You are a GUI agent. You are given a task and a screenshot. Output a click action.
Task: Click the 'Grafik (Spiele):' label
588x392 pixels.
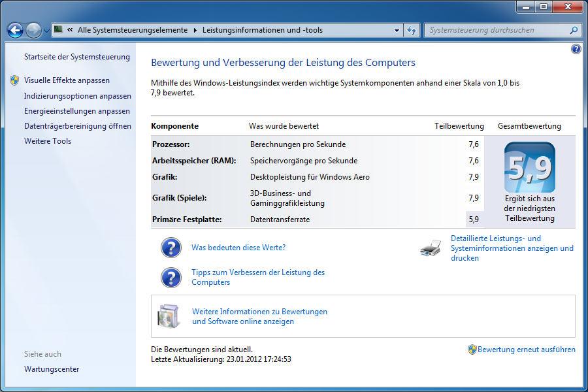click(x=179, y=198)
